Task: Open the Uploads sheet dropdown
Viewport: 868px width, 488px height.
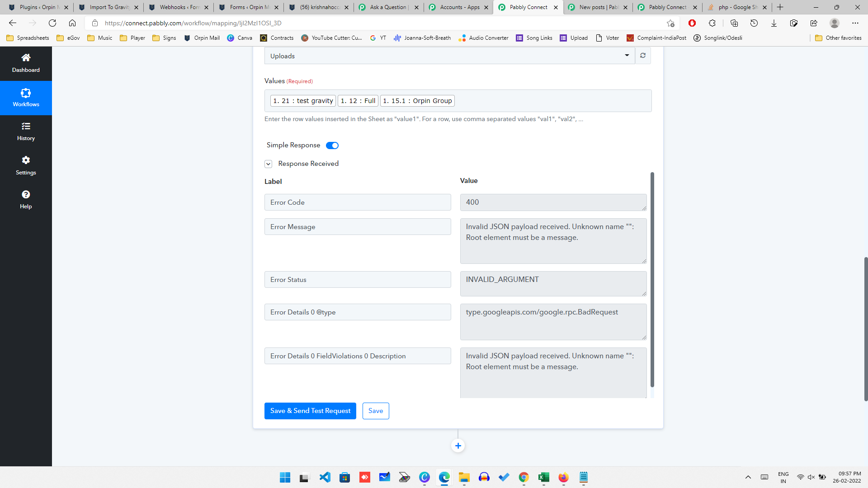Action: pyautogui.click(x=450, y=56)
